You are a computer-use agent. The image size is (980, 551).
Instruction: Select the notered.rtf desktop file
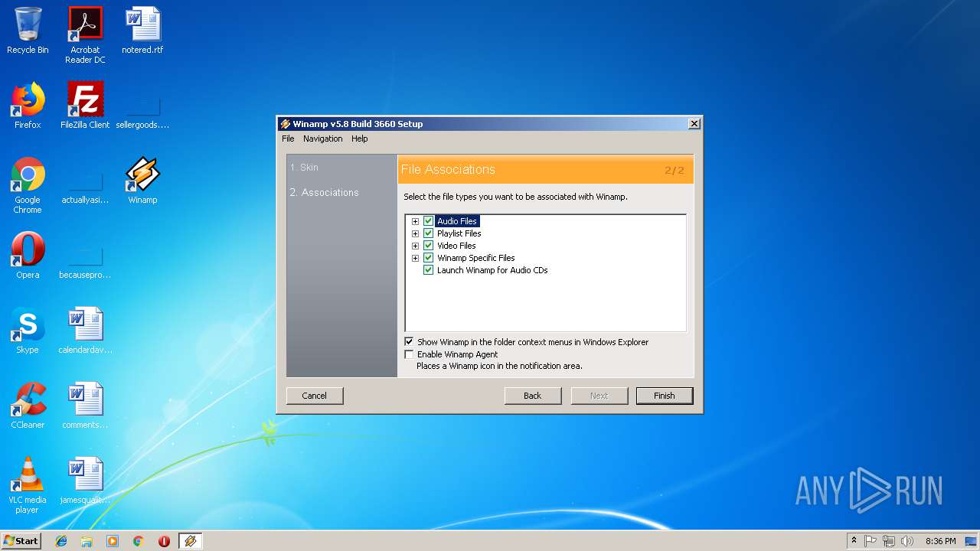point(142,31)
